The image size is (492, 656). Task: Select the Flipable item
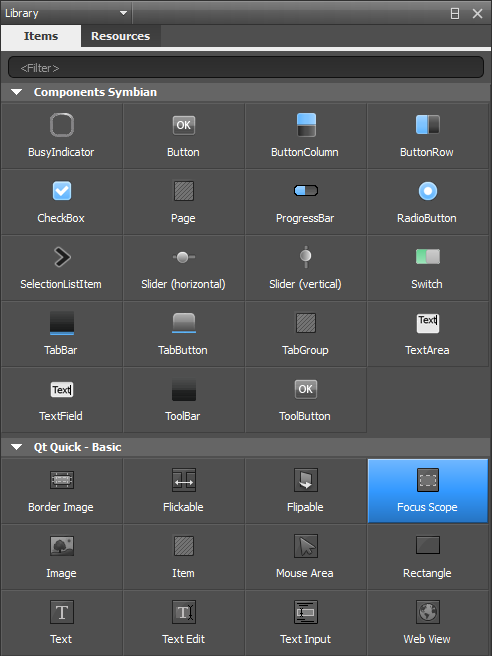[x=305, y=491]
